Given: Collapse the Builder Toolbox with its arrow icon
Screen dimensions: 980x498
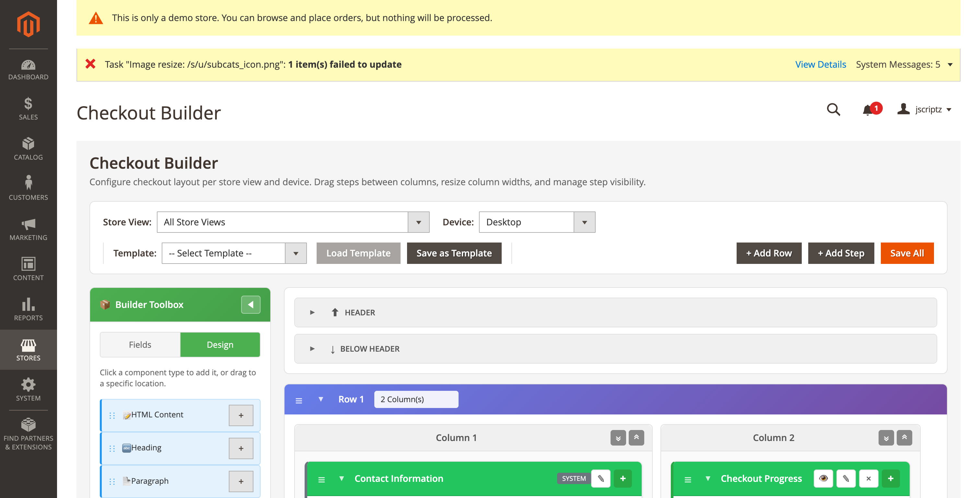Looking at the screenshot, I should coord(250,304).
